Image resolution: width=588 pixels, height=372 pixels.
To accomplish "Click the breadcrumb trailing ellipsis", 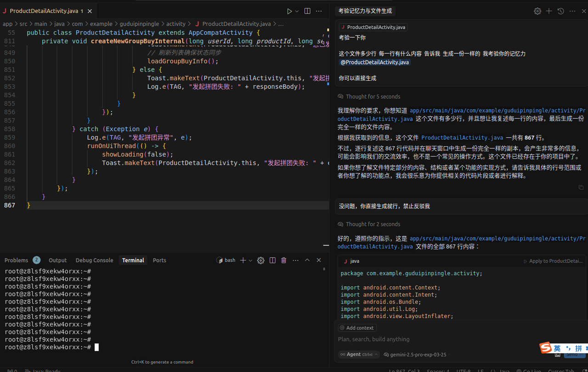I will 281,24.
